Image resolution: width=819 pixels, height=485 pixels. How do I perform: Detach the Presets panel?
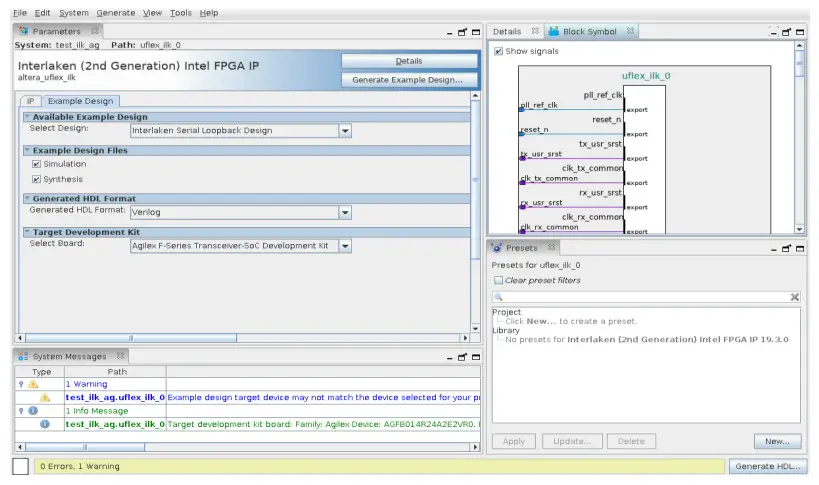click(786, 249)
